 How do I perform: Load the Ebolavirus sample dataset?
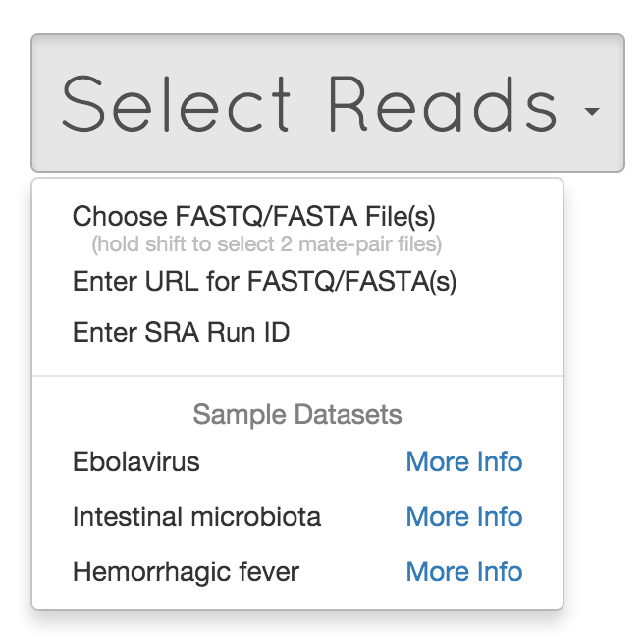tap(135, 461)
